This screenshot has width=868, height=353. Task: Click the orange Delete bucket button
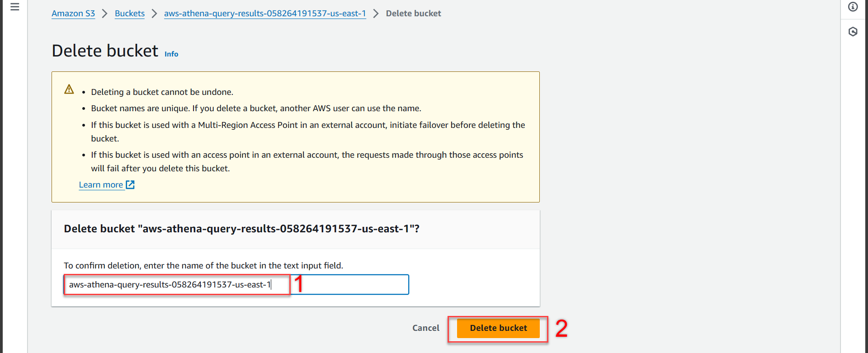[498, 328]
